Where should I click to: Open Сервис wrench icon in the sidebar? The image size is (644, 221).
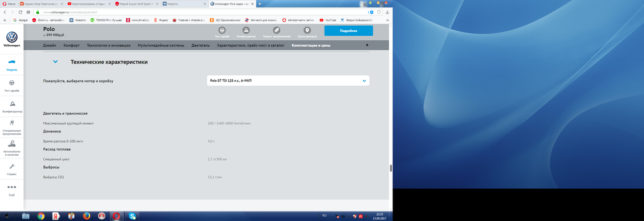(12, 169)
